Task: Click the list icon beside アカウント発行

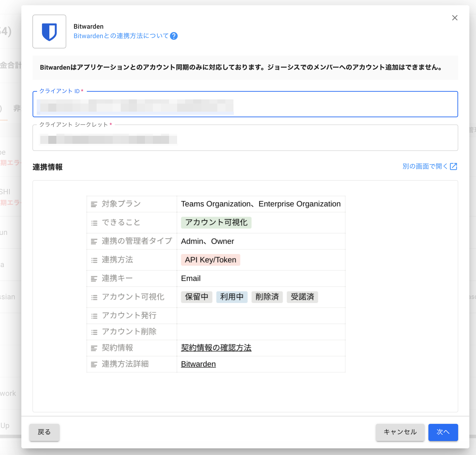Action: (x=94, y=316)
